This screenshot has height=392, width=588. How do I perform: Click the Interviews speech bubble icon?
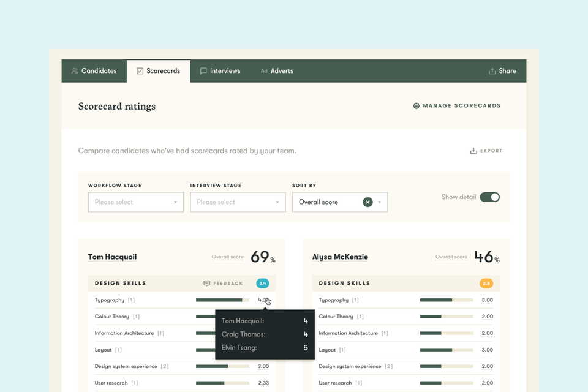(x=203, y=71)
